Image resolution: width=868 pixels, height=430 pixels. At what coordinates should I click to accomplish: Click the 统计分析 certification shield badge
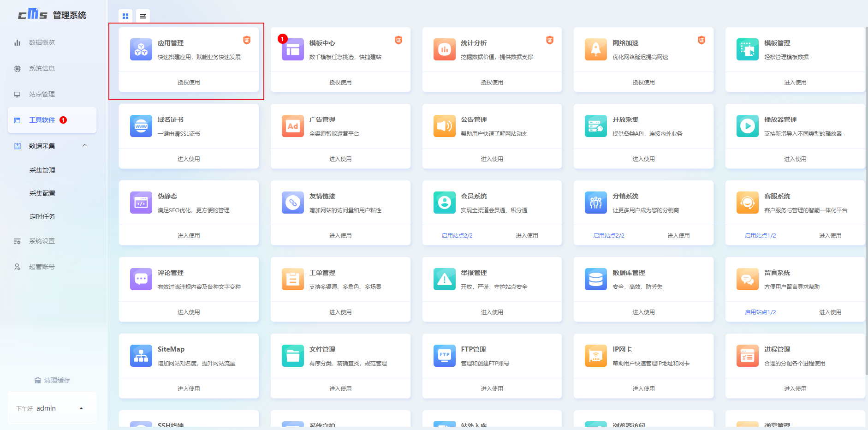(x=550, y=40)
